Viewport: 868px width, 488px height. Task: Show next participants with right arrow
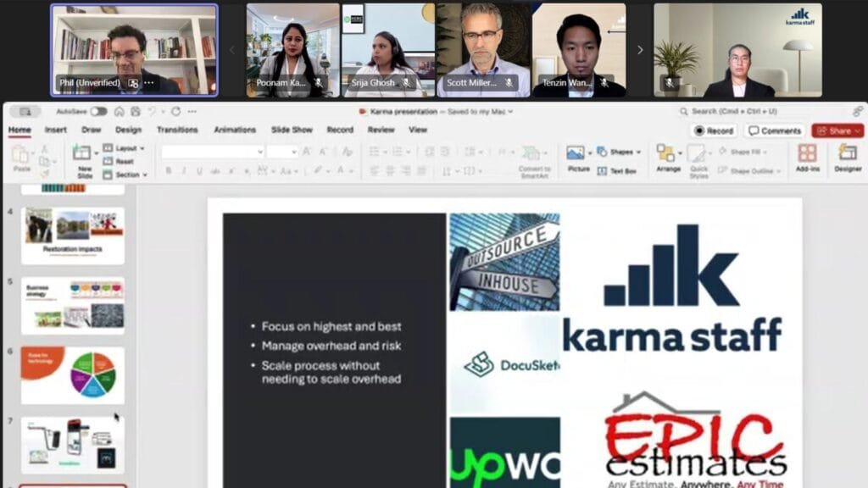pos(640,50)
